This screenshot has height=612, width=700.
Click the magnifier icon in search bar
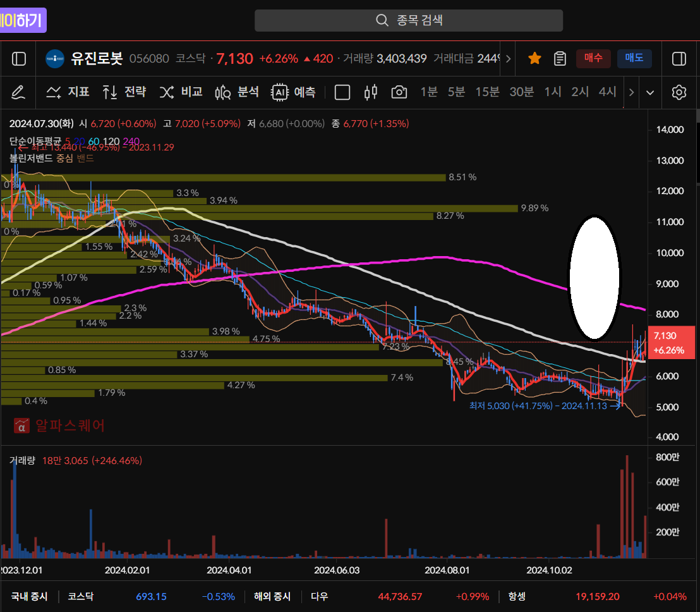coord(382,20)
